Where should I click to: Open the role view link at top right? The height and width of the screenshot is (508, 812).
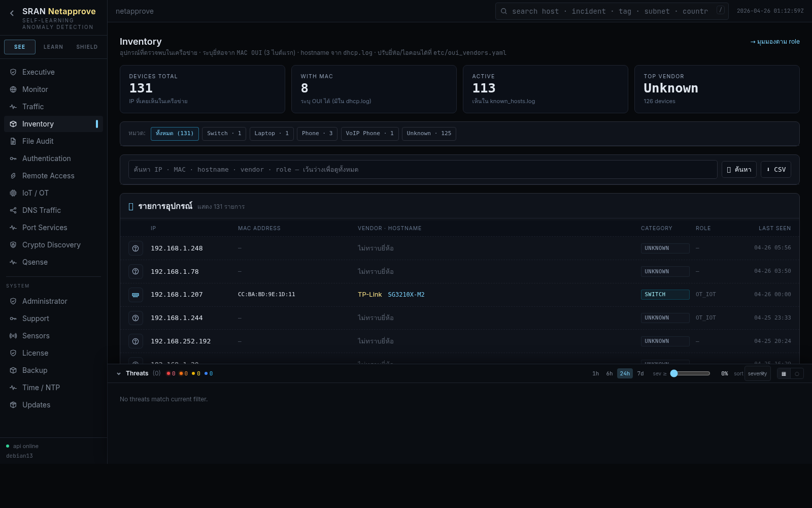click(x=774, y=42)
